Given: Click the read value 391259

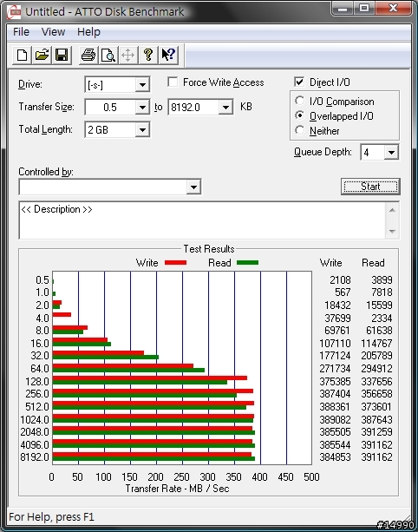Looking at the screenshot, I should [376, 432].
